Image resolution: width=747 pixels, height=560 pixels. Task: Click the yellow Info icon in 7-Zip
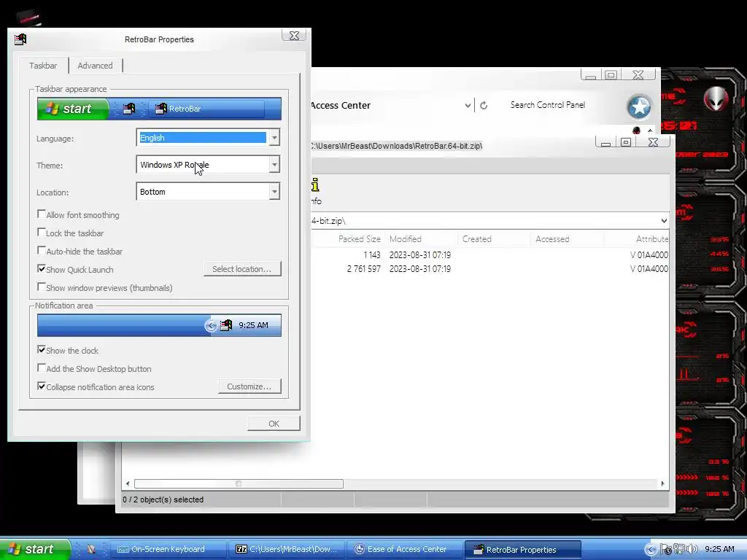[315, 184]
